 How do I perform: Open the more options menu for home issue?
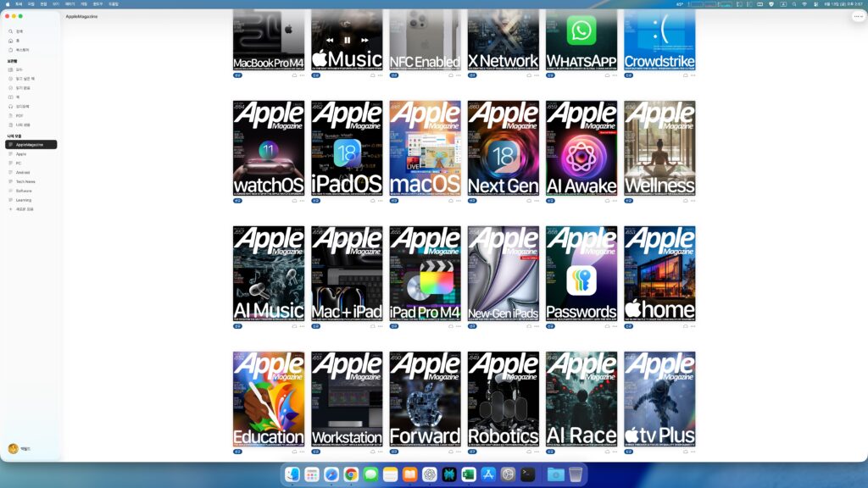tap(693, 326)
